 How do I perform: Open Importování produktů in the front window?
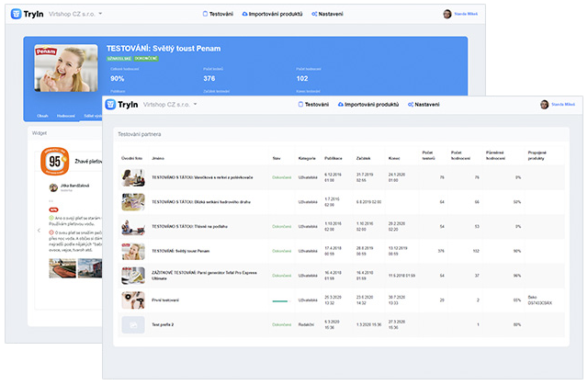point(368,104)
